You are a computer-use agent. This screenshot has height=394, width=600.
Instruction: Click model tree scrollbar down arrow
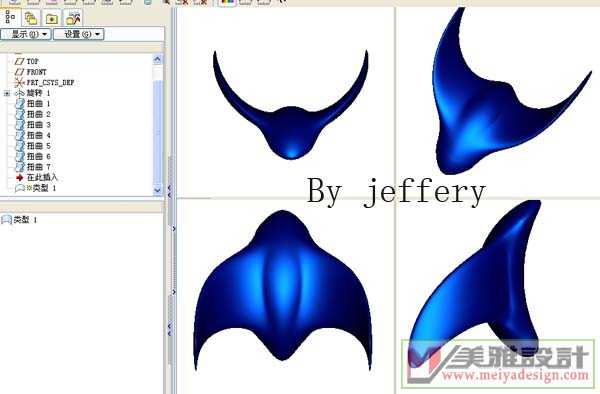158,190
